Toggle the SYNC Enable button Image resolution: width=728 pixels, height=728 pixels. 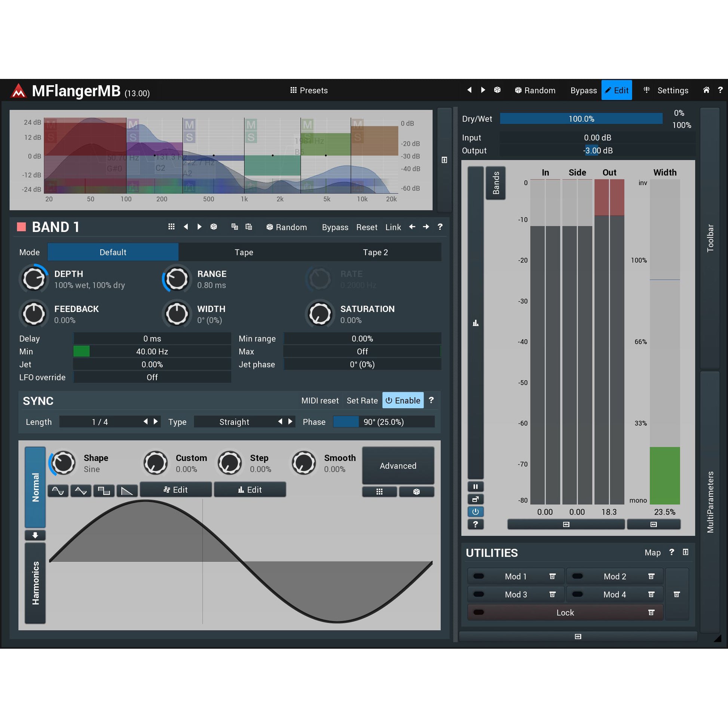[403, 401]
